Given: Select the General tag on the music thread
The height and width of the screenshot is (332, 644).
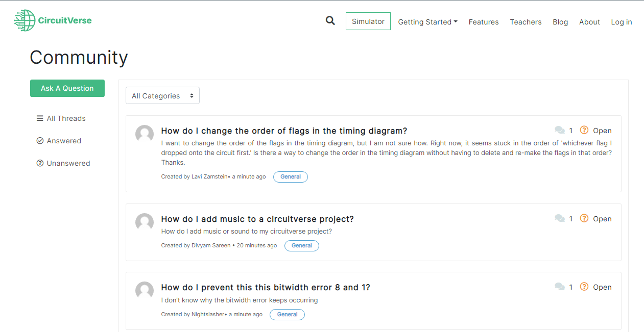Looking at the screenshot, I should pos(301,245).
